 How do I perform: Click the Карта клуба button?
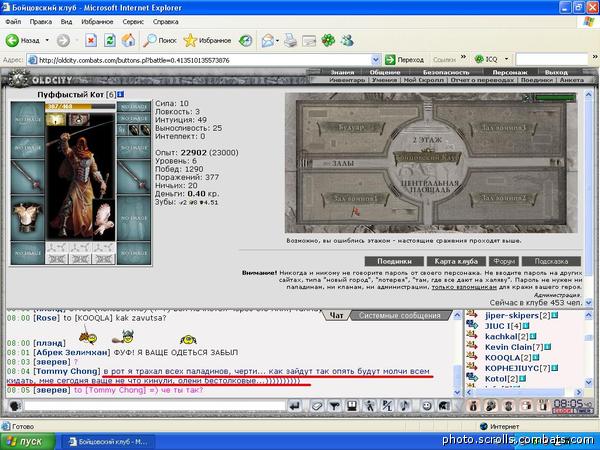point(456,261)
